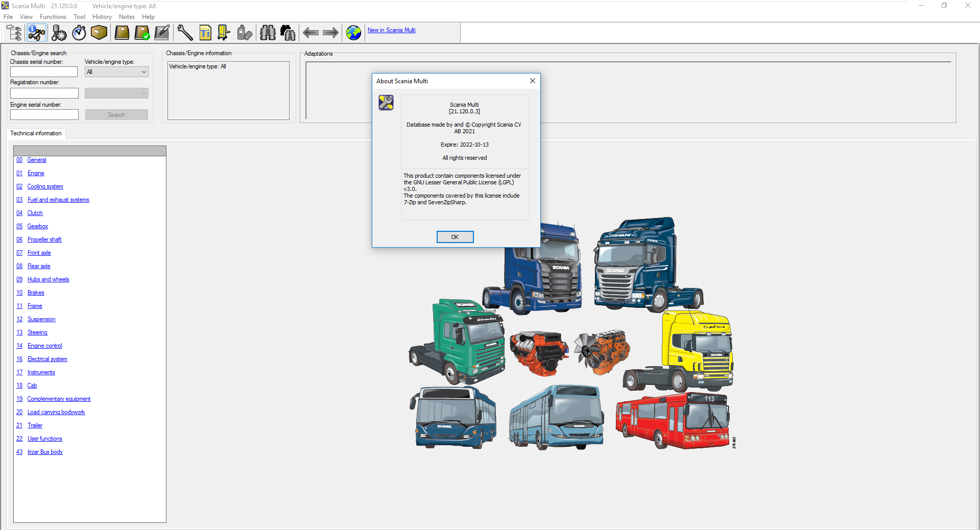Open the standard times stopwatch tool
Viewport: 980px width, 530px height.
(x=79, y=32)
